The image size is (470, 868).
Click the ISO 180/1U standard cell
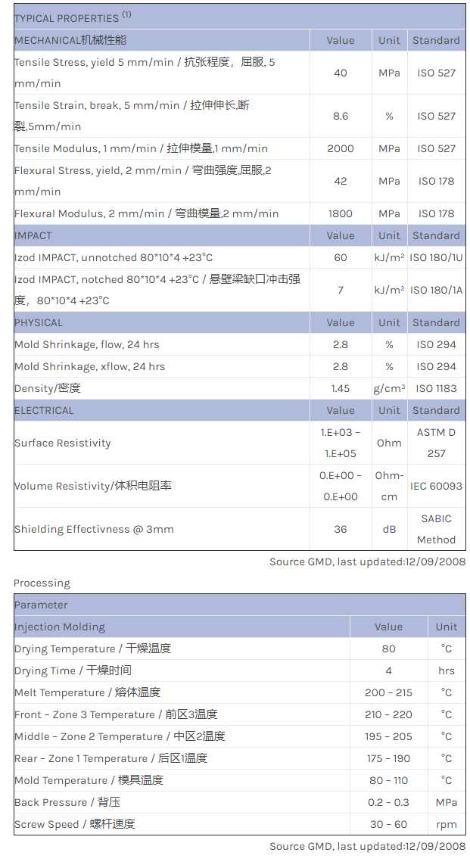(x=436, y=257)
